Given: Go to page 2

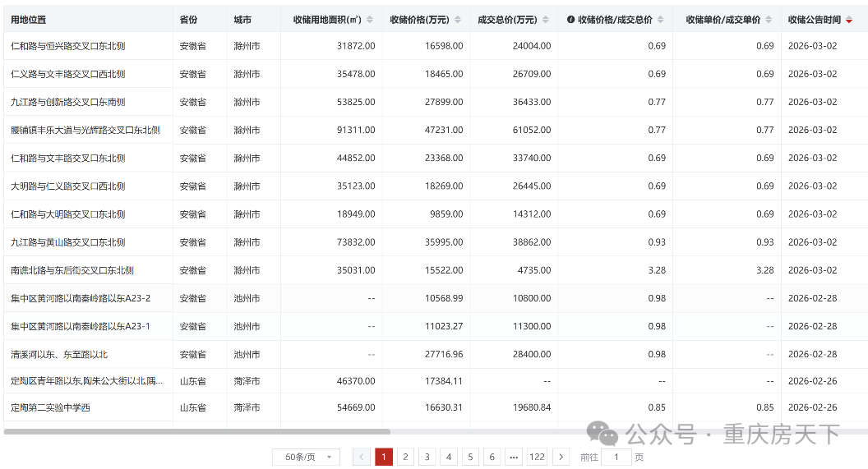Looking at the screenshot, I should tap(405, 457).
